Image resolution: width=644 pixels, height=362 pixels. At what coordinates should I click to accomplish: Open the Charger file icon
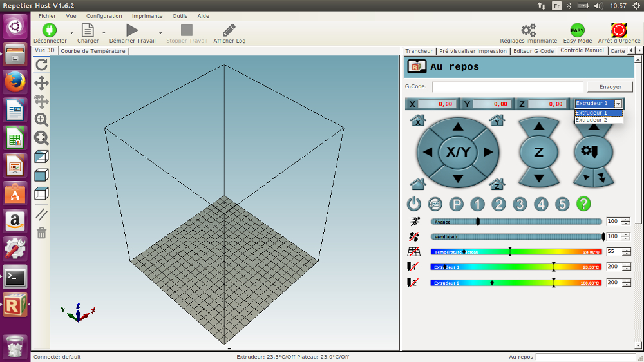[88, 30]
